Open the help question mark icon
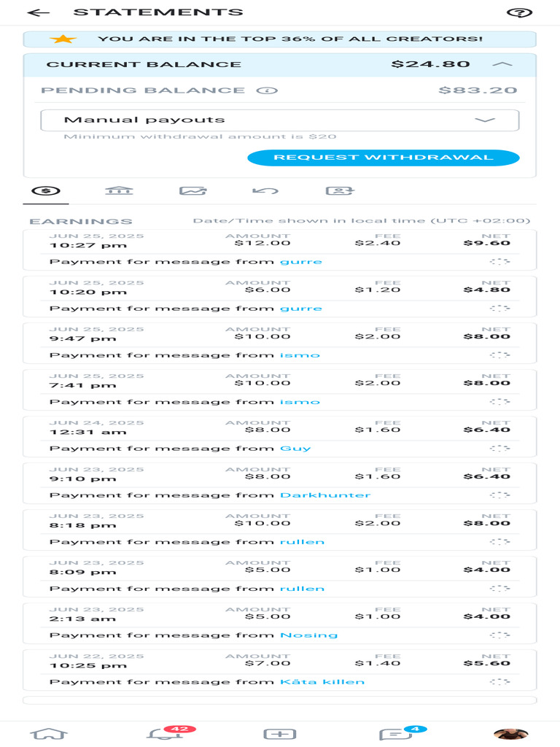The height and width of the screenshot is (747, 560). 519,12
